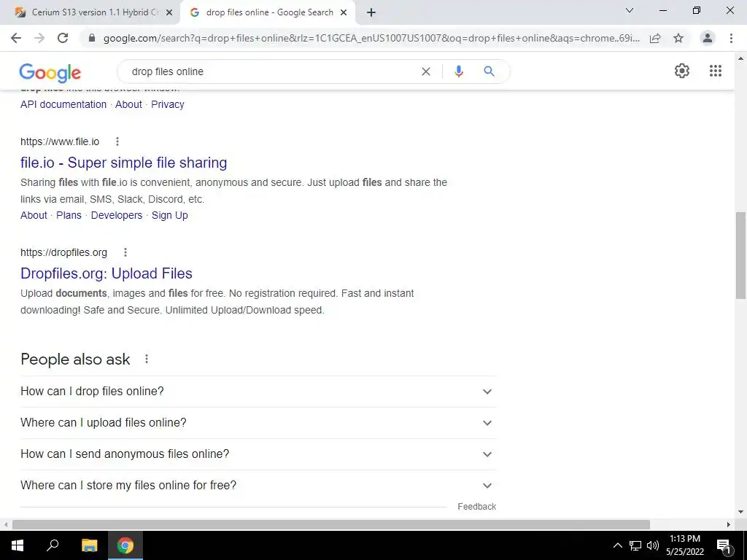The height and width of the screenshot is (560, 747).
Task: Go back to the previous page
Action: (x=16, y=38)
